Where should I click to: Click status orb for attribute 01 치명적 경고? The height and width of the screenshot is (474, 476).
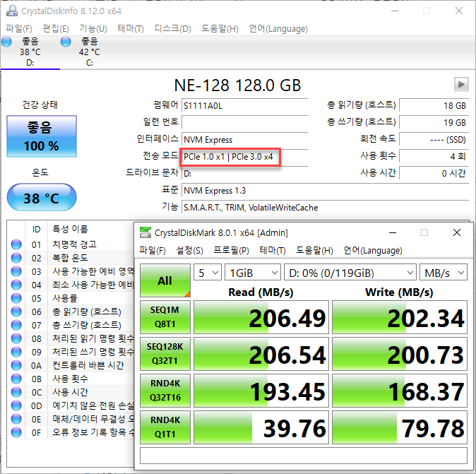[x=16, y=244]
